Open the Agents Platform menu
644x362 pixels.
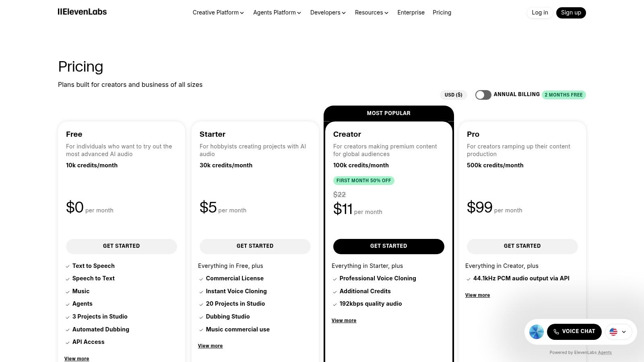277,12
